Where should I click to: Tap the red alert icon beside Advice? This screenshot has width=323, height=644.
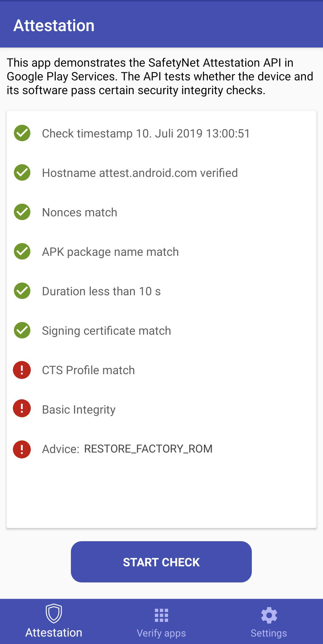[x=22, y=449]
